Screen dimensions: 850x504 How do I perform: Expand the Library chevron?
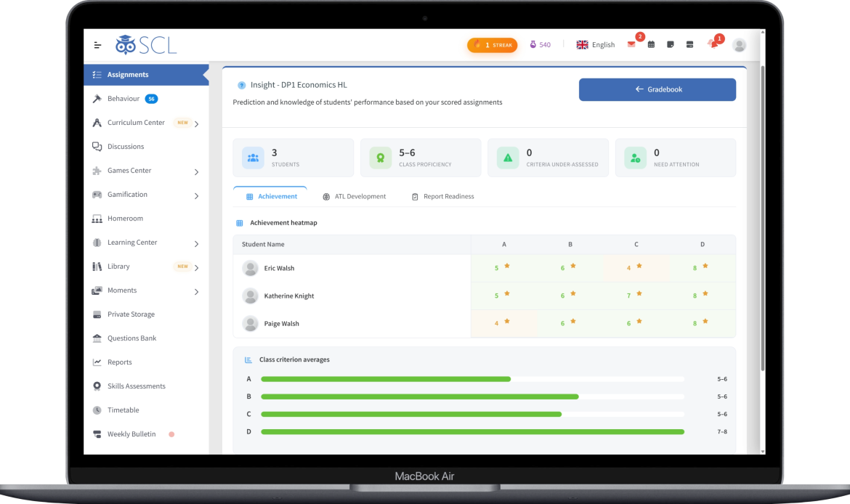pos(196,268)
